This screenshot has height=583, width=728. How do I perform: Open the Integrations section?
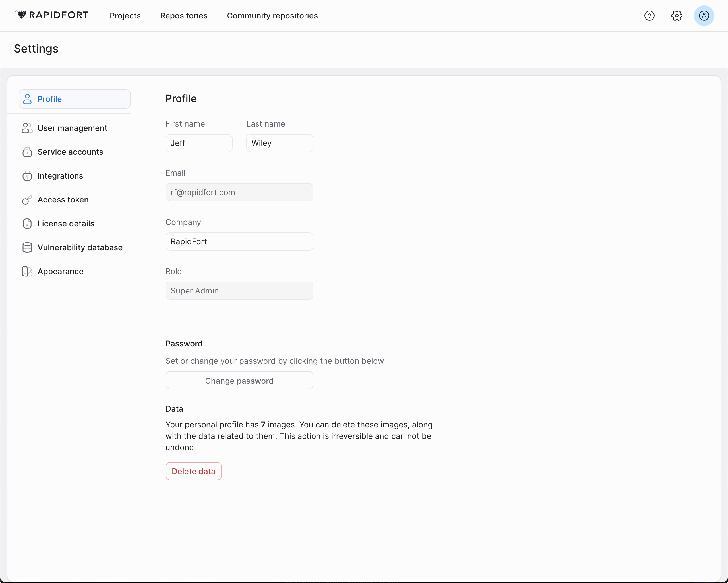coord(75,176)
